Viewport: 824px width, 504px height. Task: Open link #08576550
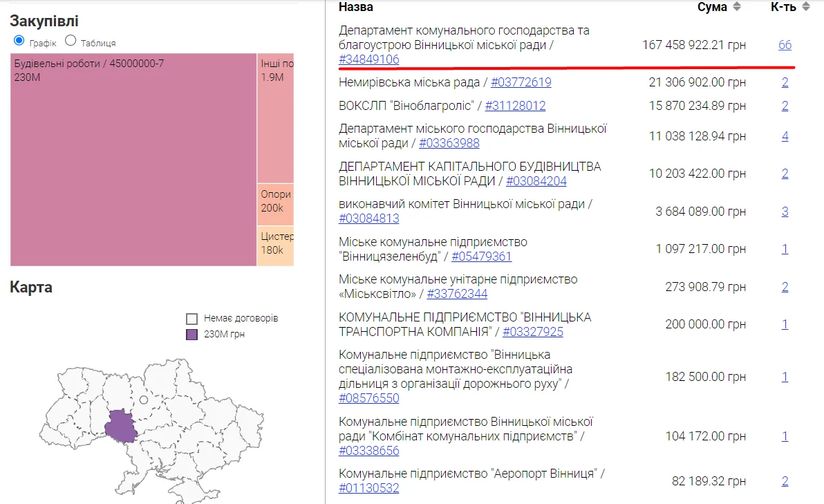point(369,398)
